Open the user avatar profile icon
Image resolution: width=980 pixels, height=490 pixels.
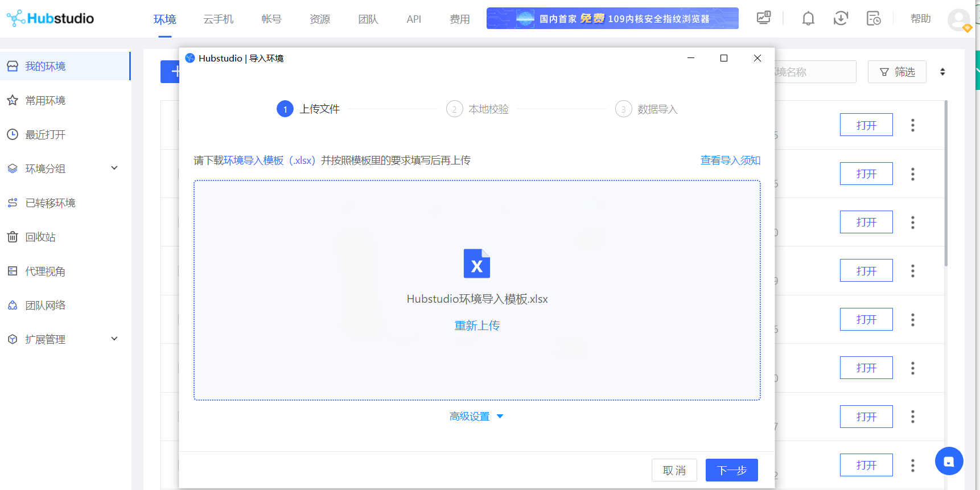(x=958, y=19)
